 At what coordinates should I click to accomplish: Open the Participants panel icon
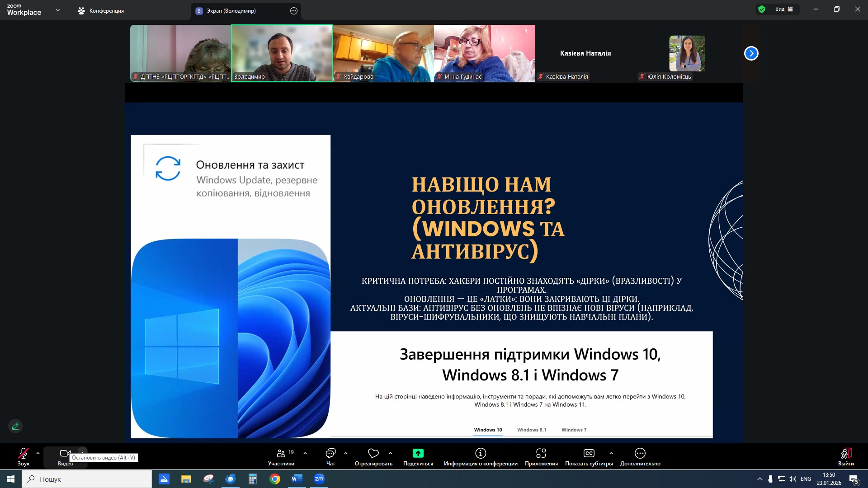pyautogui.click(x=281, y=453)
